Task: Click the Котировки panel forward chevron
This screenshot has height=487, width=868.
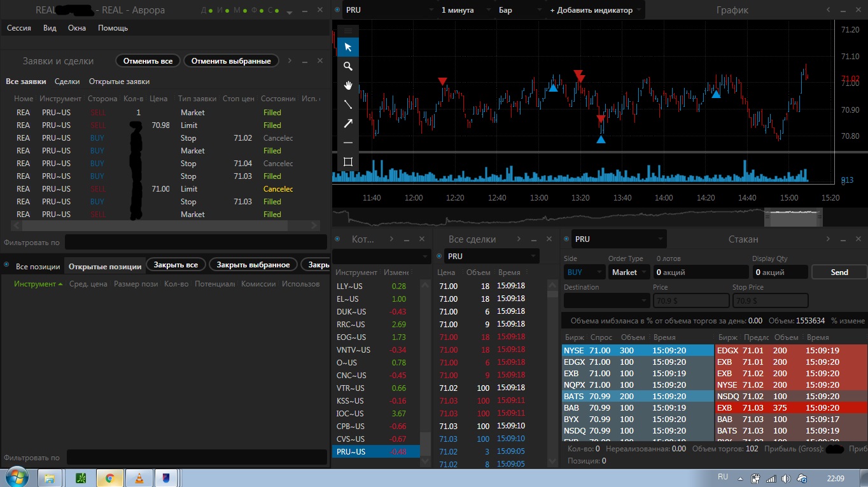Action: (393, 239)
